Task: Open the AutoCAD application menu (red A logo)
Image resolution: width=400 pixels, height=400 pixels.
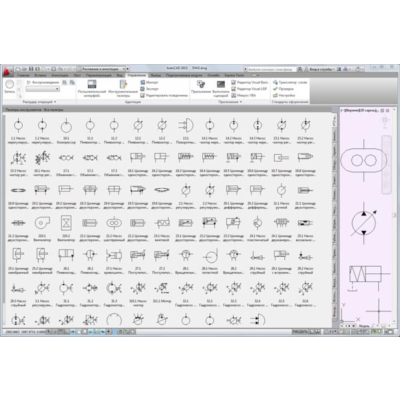Action: tap(7, 71)
